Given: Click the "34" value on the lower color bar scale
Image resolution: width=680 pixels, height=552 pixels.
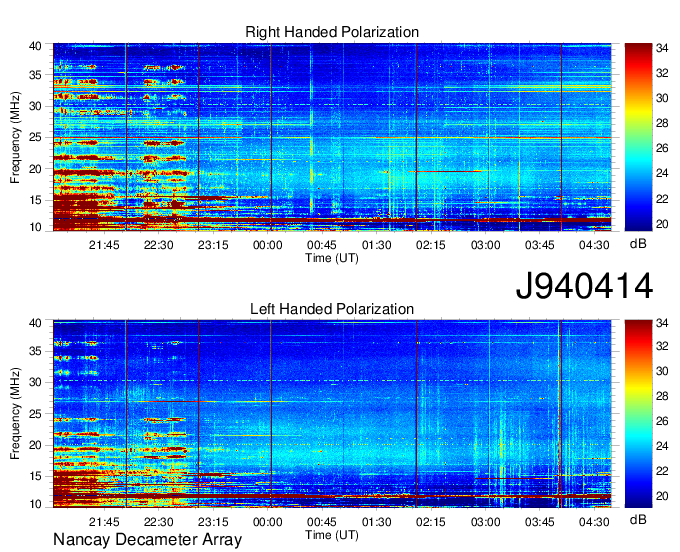Looking at the screenshot, I should pos(662,323).
